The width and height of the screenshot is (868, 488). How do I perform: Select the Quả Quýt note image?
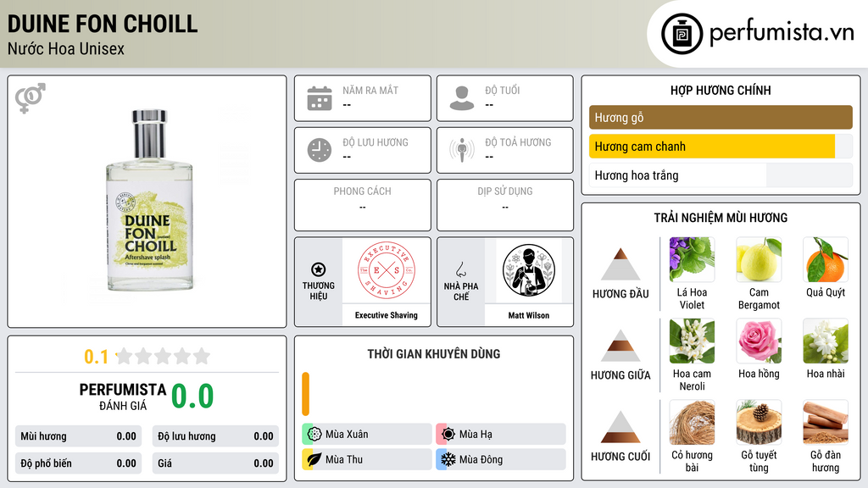coord(826,259)
